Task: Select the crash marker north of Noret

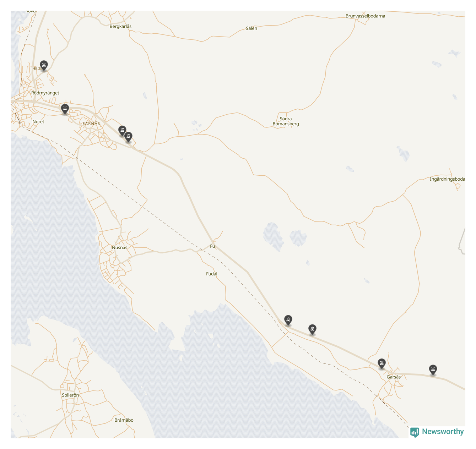Action: click(x=65, y=109)
